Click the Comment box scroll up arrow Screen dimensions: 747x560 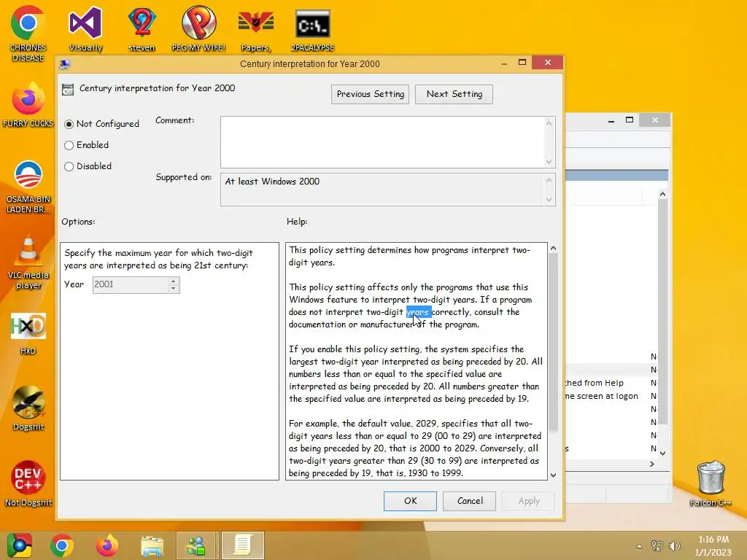[x=549, y=123]
